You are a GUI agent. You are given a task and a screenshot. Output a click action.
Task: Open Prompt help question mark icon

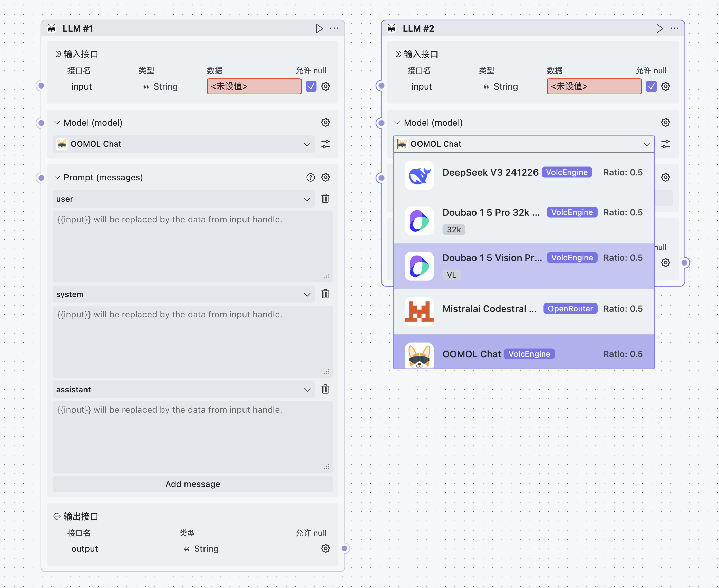click(310, 177)
